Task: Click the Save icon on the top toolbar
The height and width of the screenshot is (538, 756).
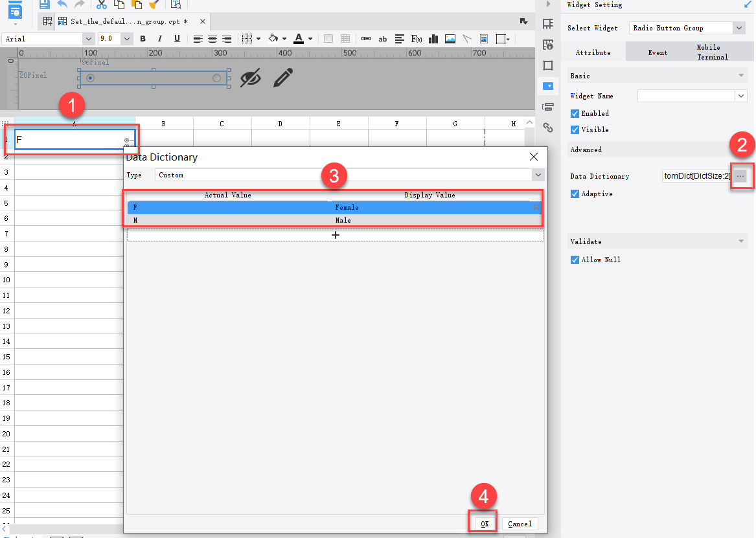Action: tap(44, 5)
